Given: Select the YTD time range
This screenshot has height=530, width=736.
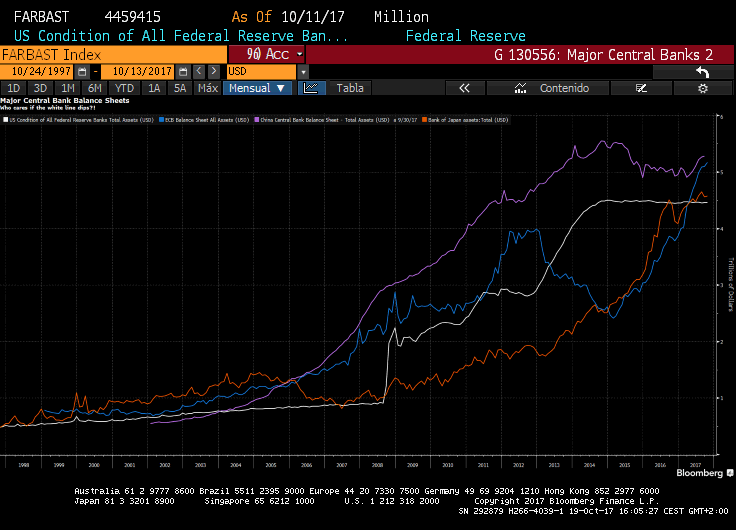Looking at the screenshot, I should click(124, 88).
